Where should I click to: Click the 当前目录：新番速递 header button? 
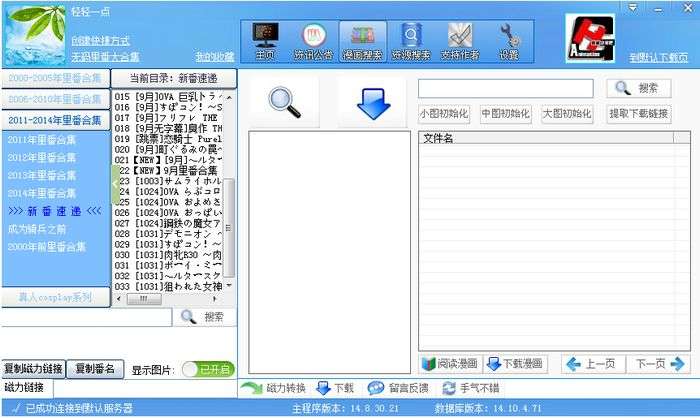[173, 78]
